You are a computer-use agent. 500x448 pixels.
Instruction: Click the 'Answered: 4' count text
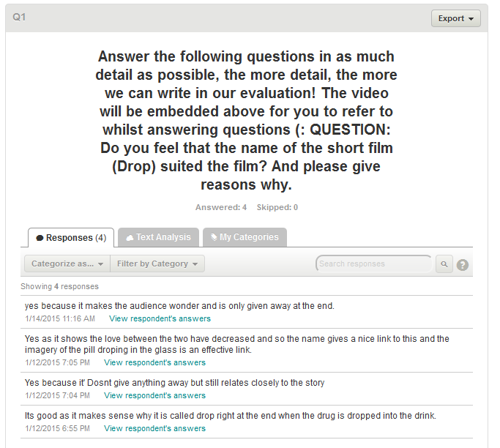coord(221,207)
